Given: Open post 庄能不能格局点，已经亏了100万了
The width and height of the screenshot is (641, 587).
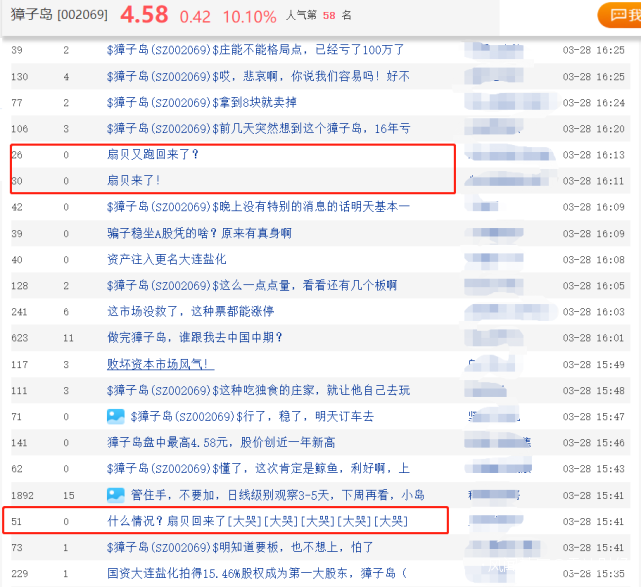Looking at the screenshot, I should click(256, 50).
